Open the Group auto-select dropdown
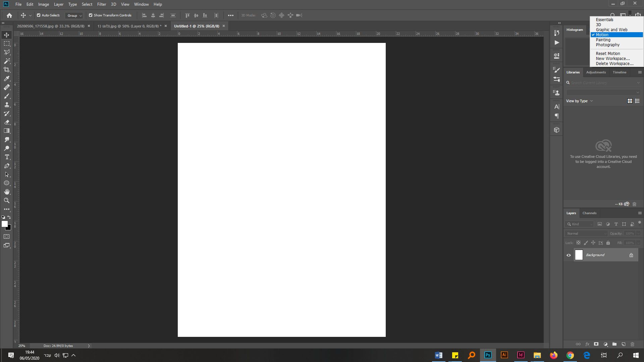This screenshot has width=644, height=362. click(x=74, y=15)
